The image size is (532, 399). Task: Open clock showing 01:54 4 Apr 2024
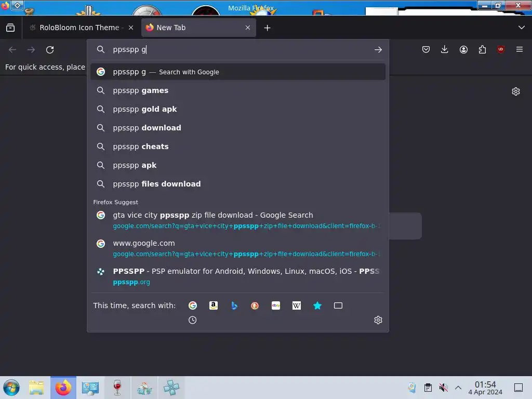[485, 388]
